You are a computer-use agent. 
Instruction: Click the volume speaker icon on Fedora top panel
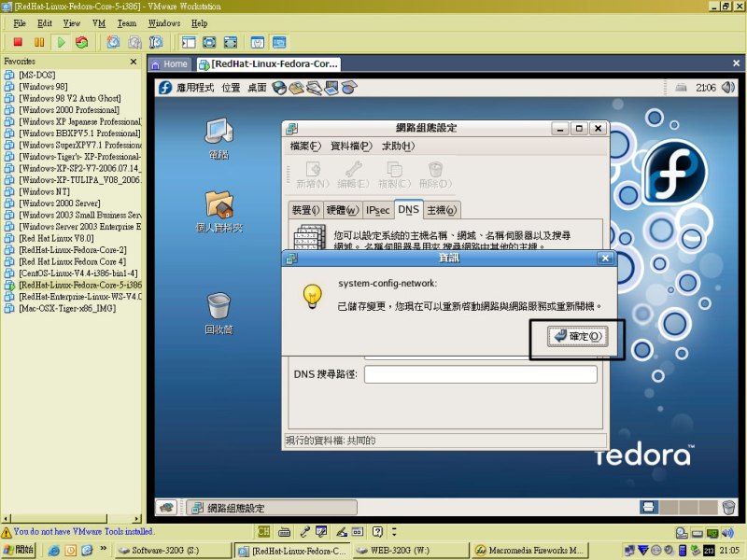click(727, 87)
